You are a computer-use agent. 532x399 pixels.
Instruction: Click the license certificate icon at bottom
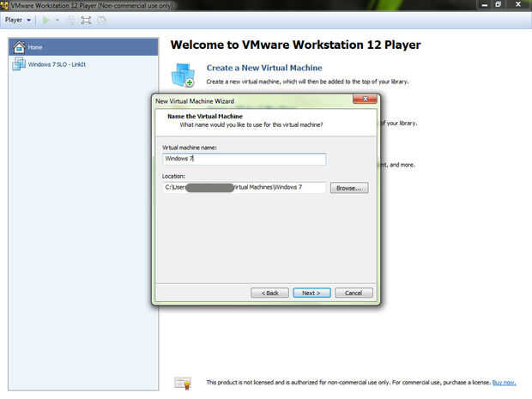[184, 383]
